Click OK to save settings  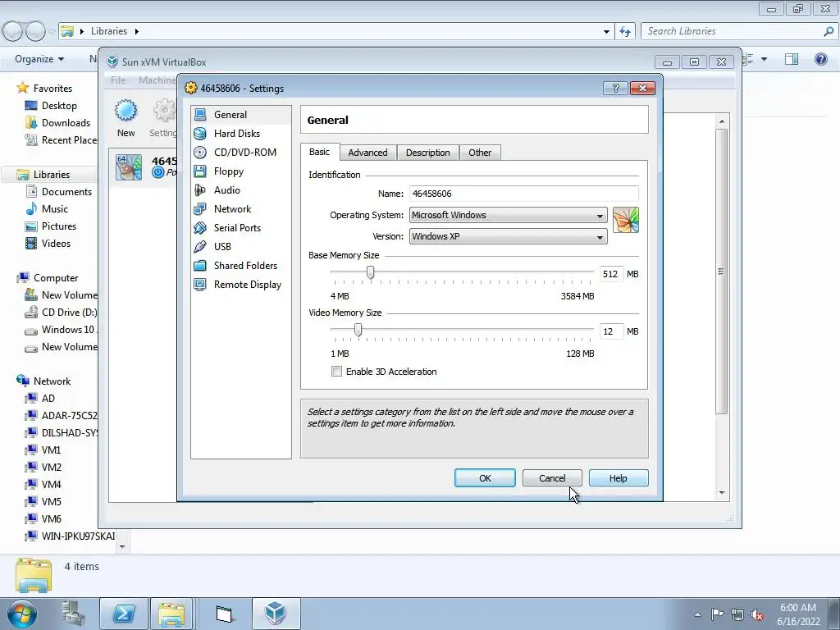click(485, 478)
